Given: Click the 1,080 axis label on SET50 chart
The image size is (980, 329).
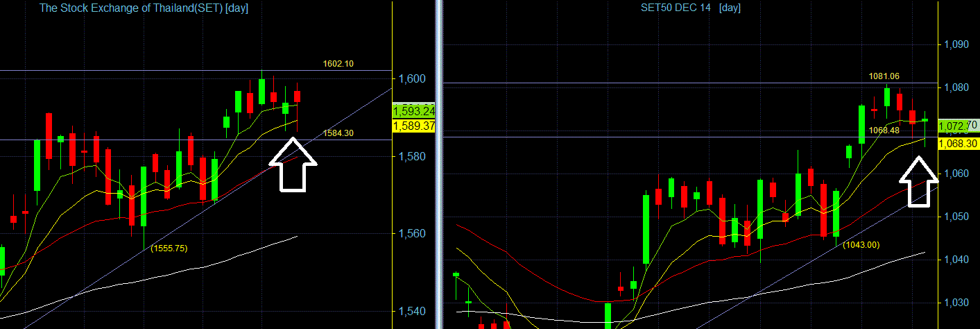Looking at the screenshot, I should coord(956,87).
